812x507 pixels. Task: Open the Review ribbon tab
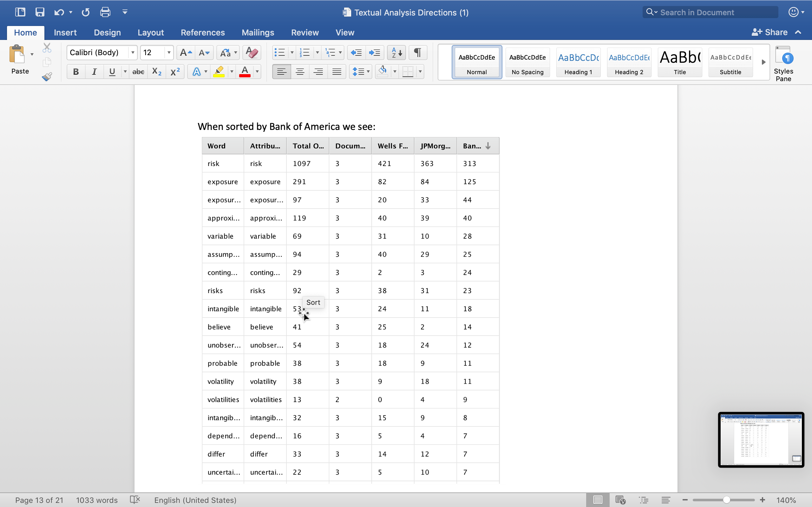(x=304, y=32)
